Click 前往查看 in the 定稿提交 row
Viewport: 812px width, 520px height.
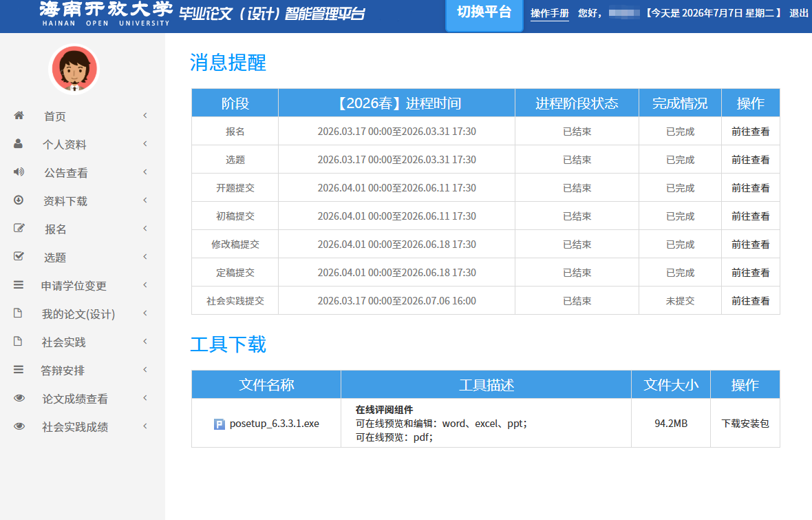pos(750,273)
